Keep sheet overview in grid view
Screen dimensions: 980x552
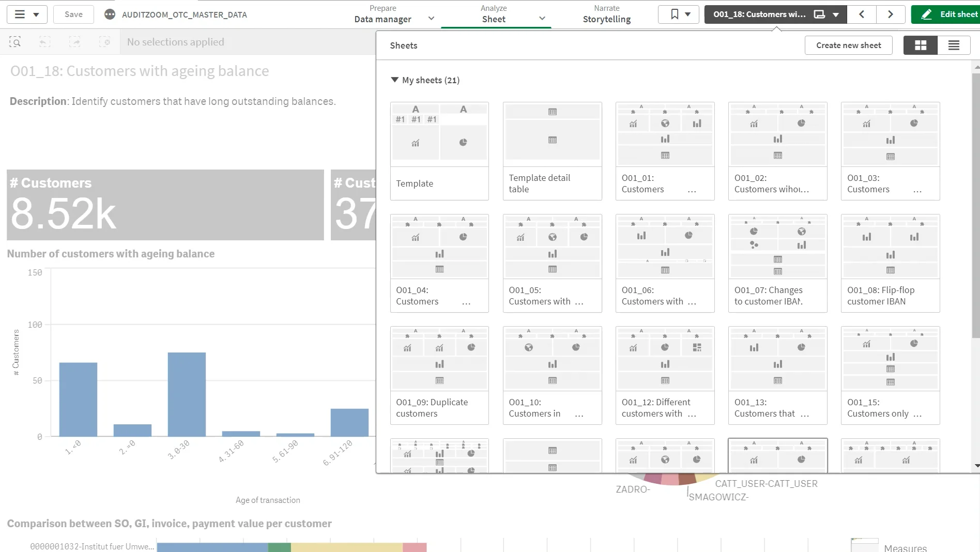[x=921, y=45]
